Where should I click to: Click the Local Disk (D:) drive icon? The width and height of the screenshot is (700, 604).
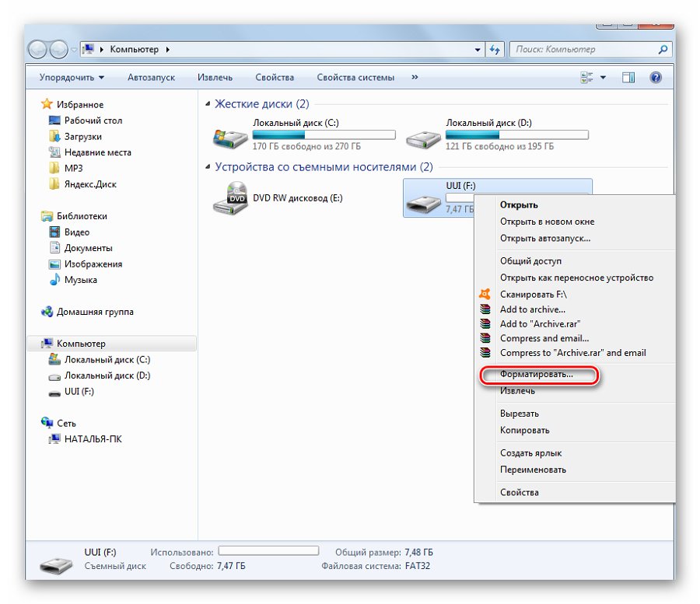(x=423, y=139)
